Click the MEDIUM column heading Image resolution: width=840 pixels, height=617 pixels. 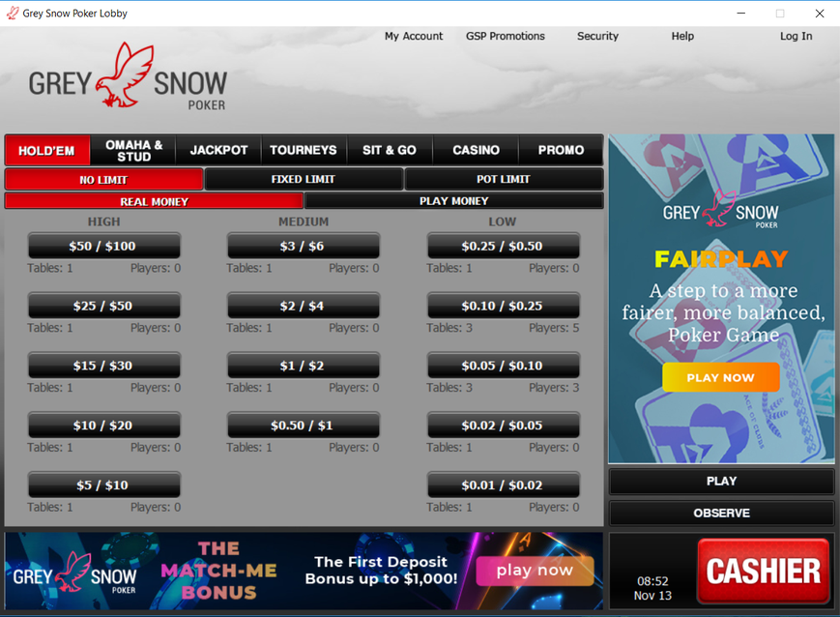click(x=304, y=221)
